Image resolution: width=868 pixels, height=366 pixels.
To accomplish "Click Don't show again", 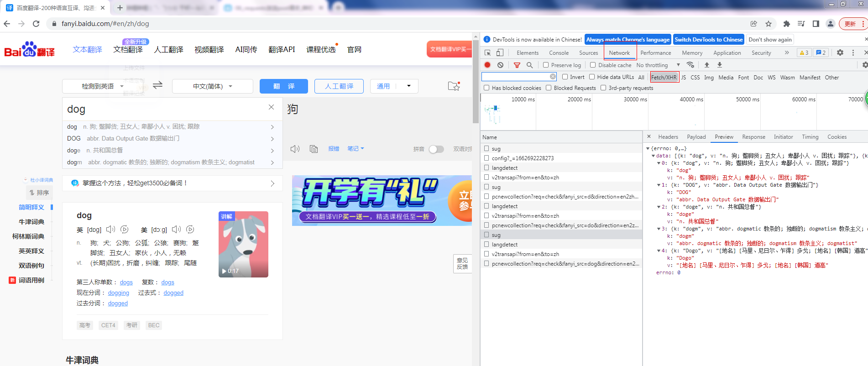I will pos(770,40).
